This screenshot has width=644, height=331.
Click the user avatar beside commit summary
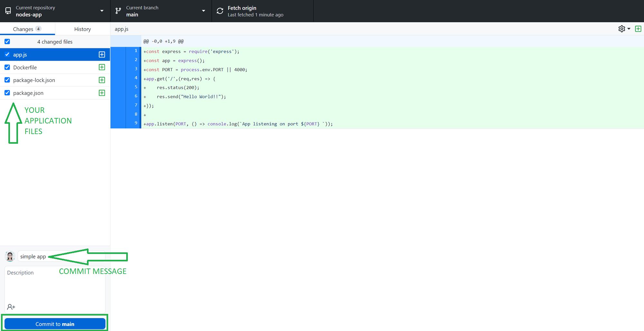(10, 257)
